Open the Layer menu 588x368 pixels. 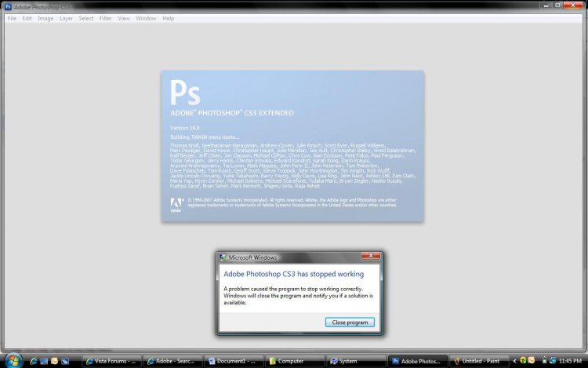[x=66, y=18]
